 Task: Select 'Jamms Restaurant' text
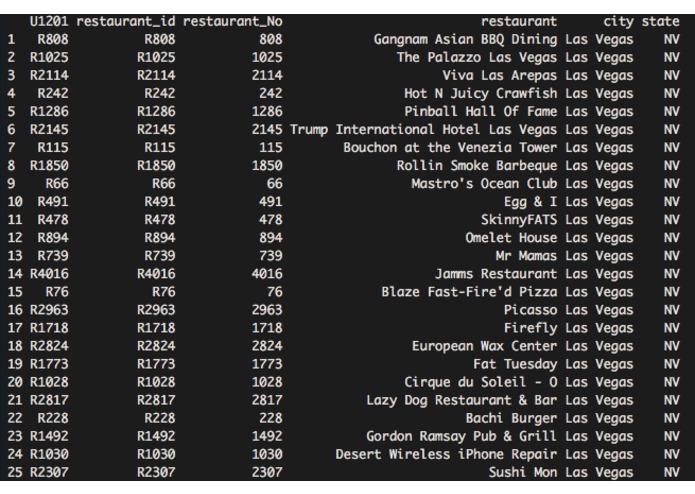click(496, 274)
